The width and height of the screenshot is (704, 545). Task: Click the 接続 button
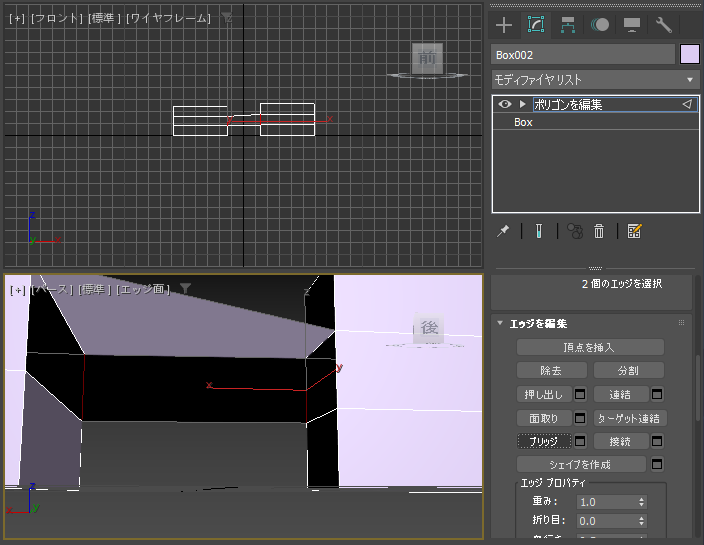(x=621, y=441)
